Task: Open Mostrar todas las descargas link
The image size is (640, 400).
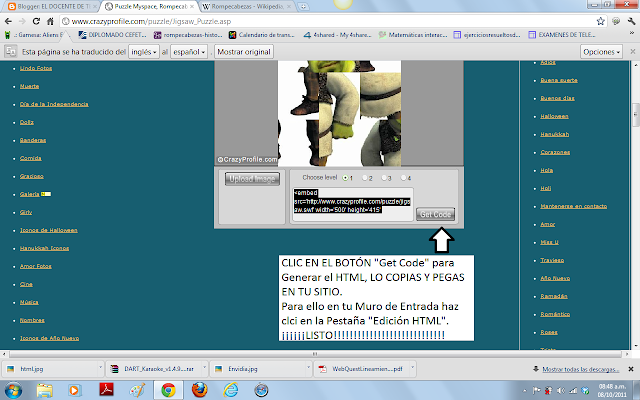Action: [x=580, y=369]
